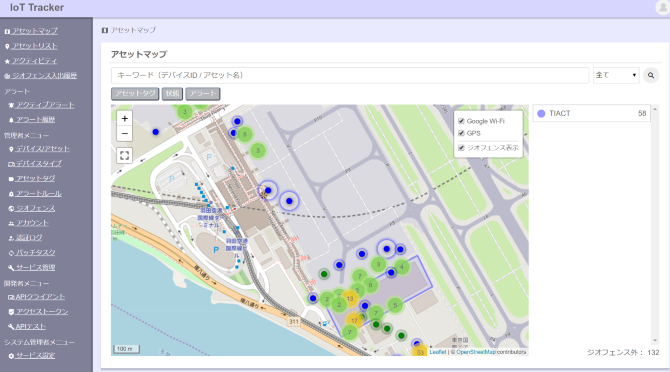Screen dimensions: 670x372
Task: Click the bell icon beside アラート履歴
Action: point(11,120)
